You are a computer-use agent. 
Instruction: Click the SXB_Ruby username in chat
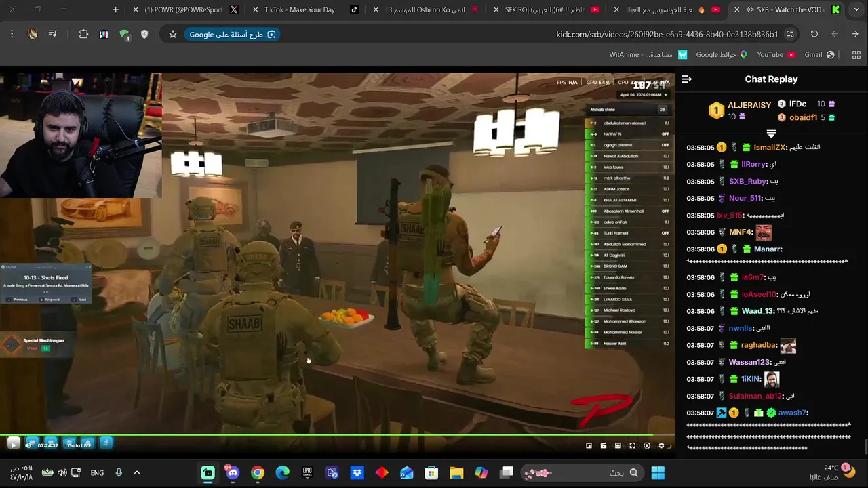(x=748, y=181)
